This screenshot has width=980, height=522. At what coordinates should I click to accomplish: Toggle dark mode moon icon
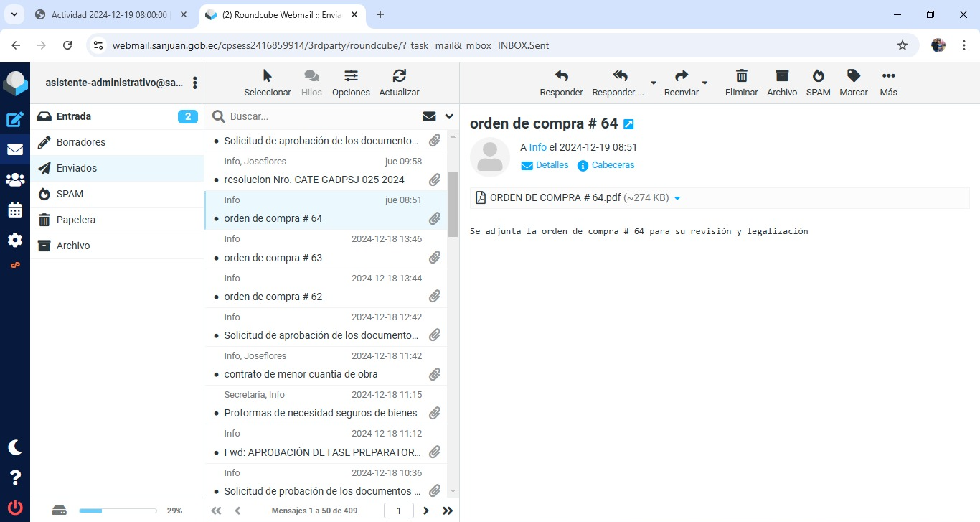point(15,447)
